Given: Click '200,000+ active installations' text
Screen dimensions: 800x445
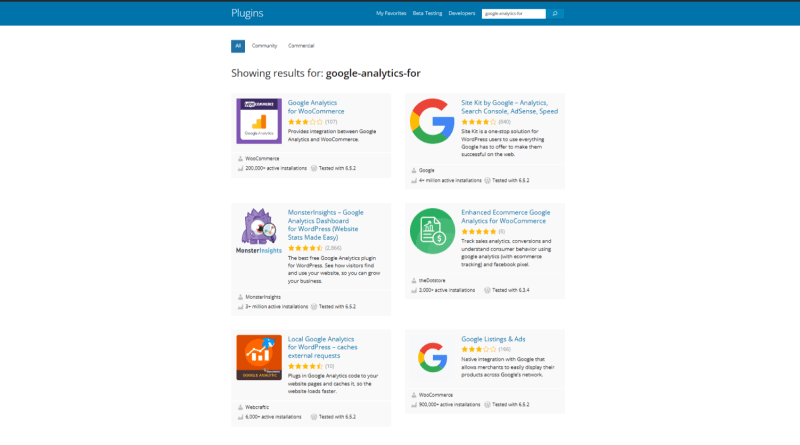Looking at the screenshot, I should click(276, 168).
